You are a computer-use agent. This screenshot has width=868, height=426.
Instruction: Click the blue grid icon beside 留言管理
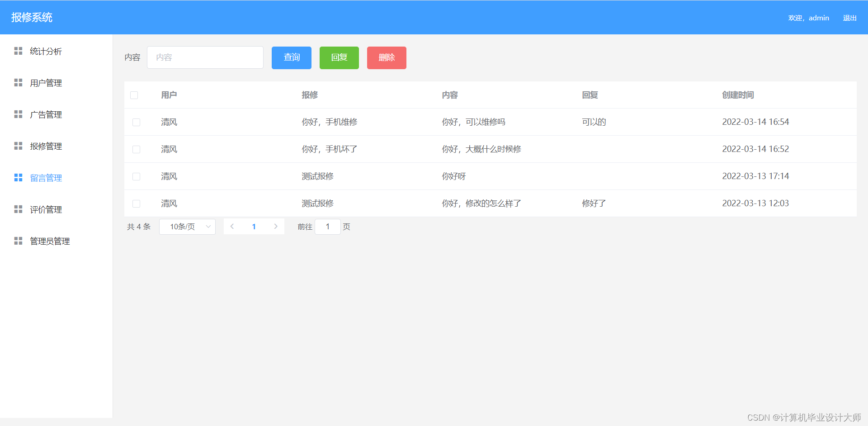point(18,178)
